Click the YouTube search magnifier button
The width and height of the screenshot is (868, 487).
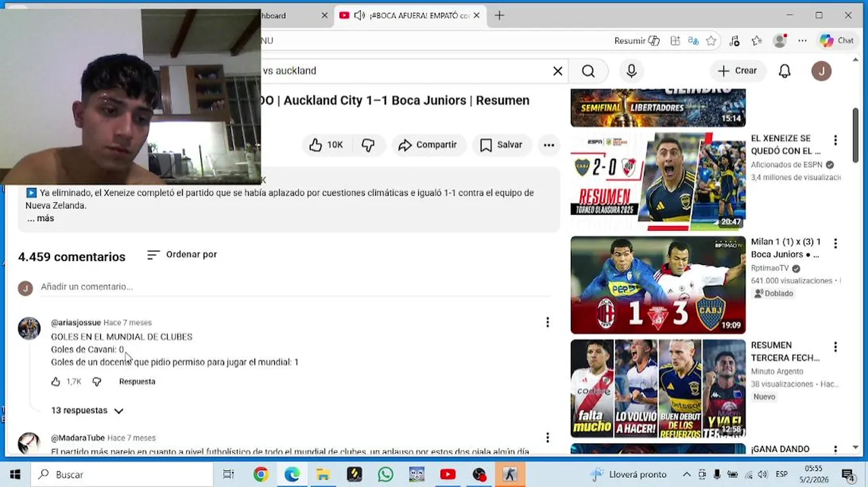coord(588,71)
